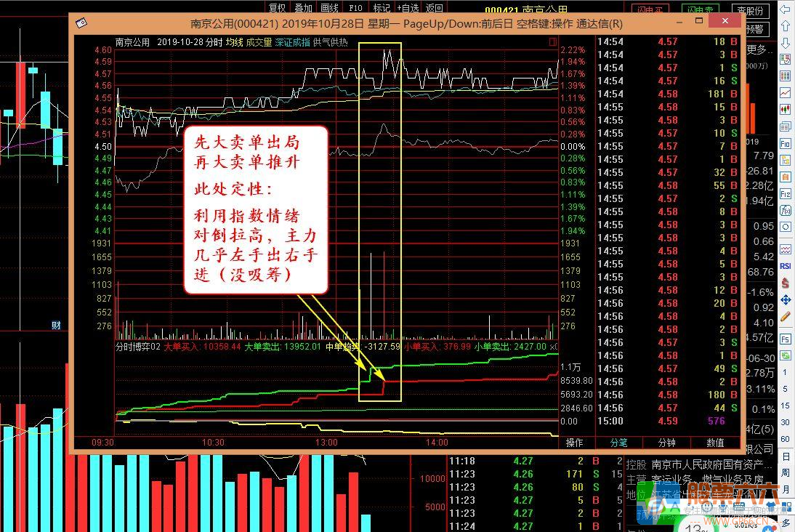Open the 复权 menu in top toolbar
Viewport: 795px width, 532px height.
pos(278,7)
